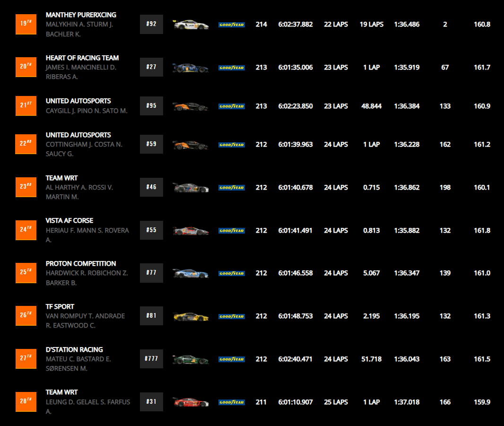Click the gap value 48.844
Image resolution: width=504 pixels, height=426 pixels.
tap(371, 106)
